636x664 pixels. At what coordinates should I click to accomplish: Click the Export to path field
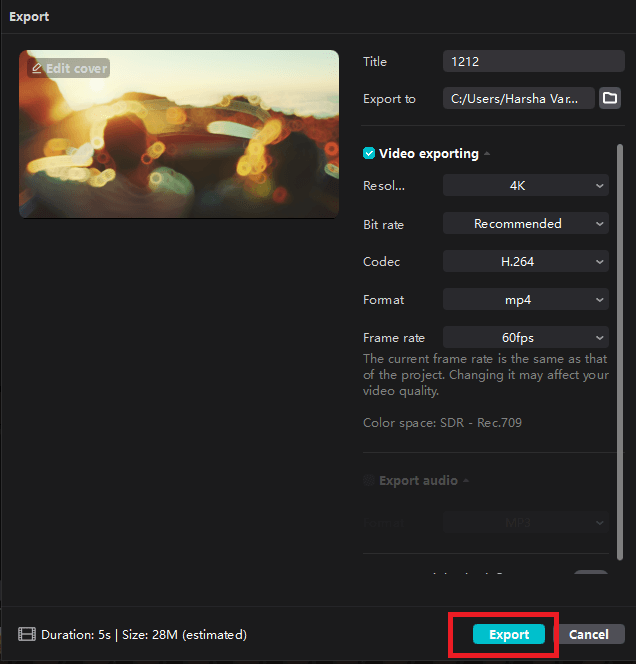tap(519, 98)
